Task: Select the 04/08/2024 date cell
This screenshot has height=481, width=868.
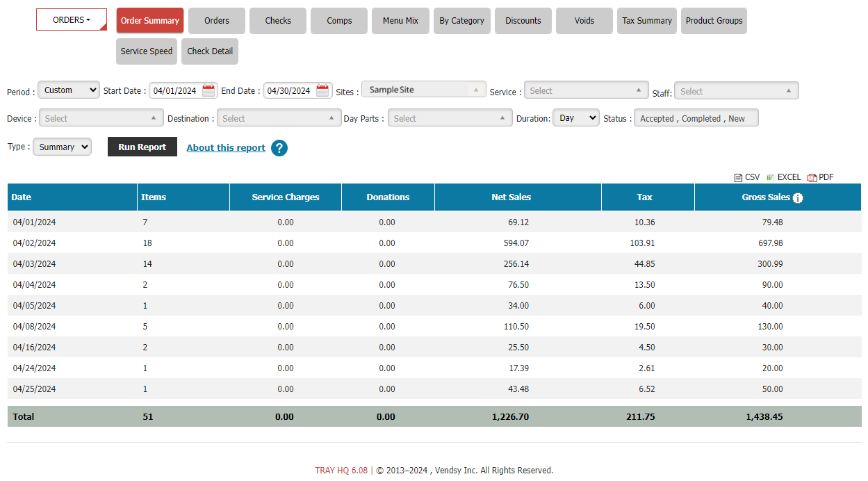Action: click(34, 327)
